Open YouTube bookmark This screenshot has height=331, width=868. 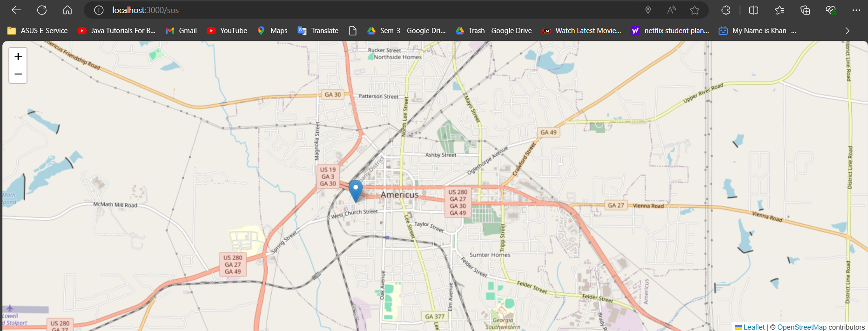[x=227, y=31]
